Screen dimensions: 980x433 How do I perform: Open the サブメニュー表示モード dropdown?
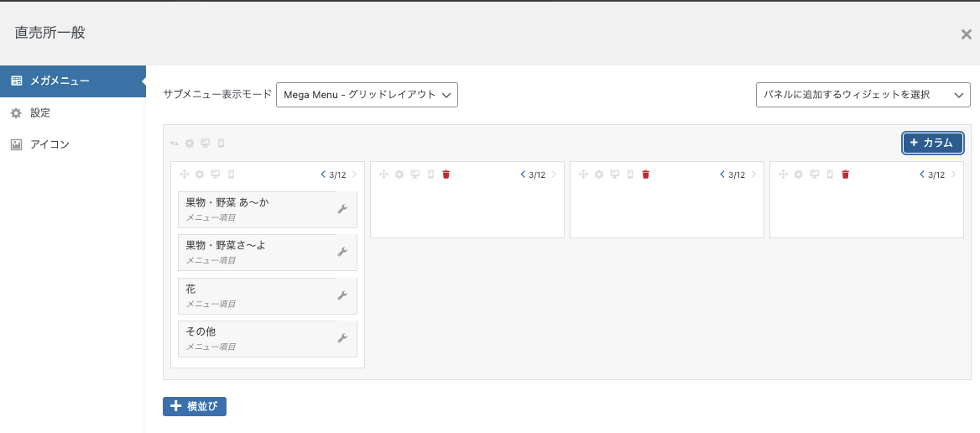coord(367,95)
